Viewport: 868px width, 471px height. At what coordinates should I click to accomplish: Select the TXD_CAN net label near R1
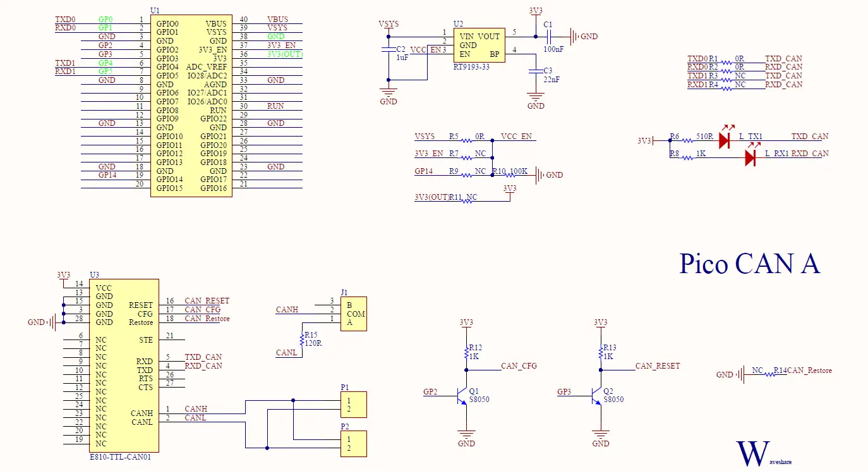(782, 59)
